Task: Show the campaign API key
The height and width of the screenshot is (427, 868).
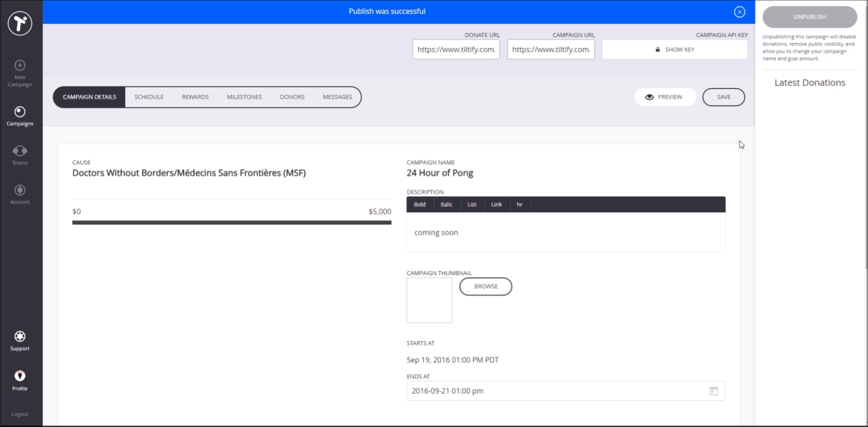Action: (675, 49)
